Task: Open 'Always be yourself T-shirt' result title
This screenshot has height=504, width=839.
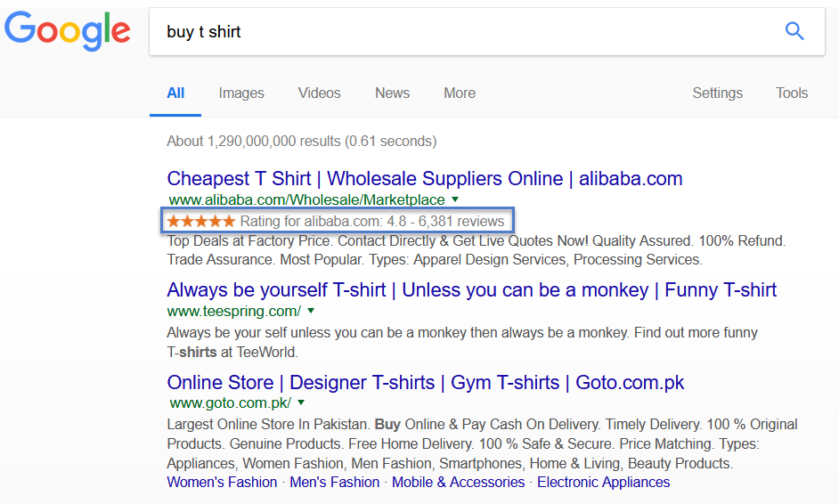Action: click(471, 290)
